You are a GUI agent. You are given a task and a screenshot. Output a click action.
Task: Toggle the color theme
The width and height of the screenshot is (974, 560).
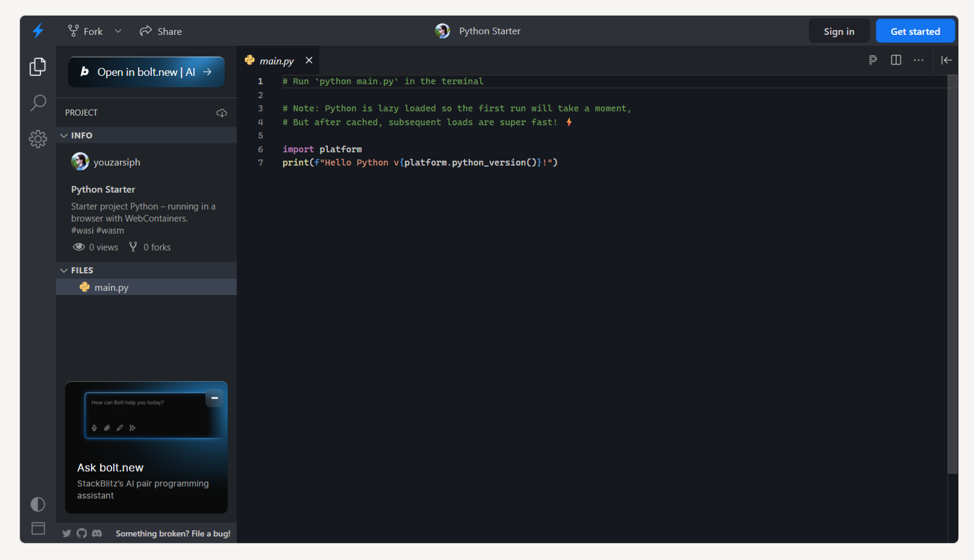(38, 504)
